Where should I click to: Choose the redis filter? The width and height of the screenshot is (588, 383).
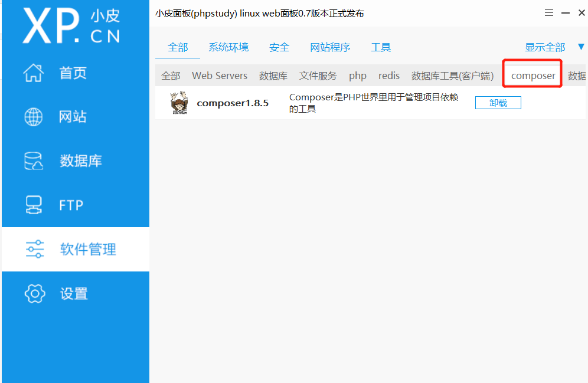pos(388,76)
